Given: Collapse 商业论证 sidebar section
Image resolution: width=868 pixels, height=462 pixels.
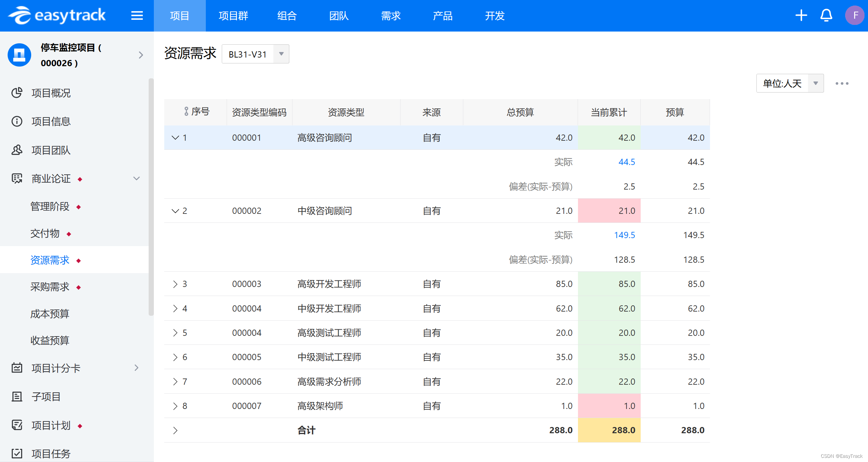Looking at the screenshot, I should [137, 178].
